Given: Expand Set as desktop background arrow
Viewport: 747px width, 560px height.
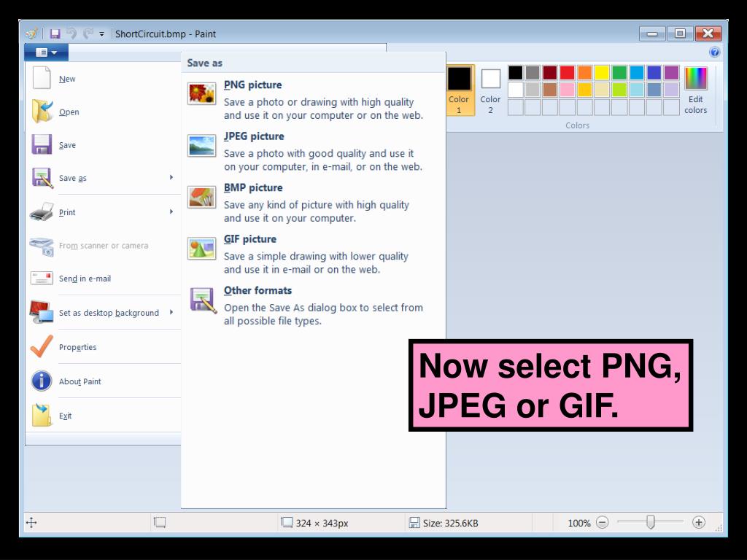Looking at the screenshot, I should 171,312.
